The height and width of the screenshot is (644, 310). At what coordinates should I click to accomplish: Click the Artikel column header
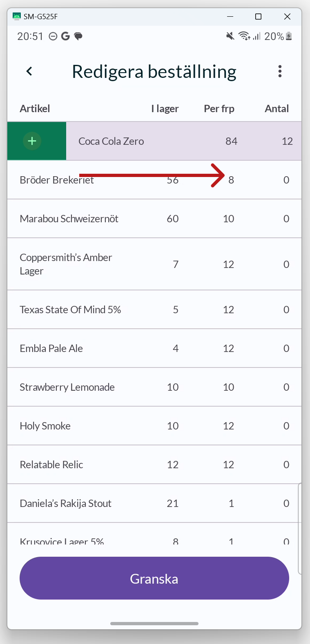point(35,108)
